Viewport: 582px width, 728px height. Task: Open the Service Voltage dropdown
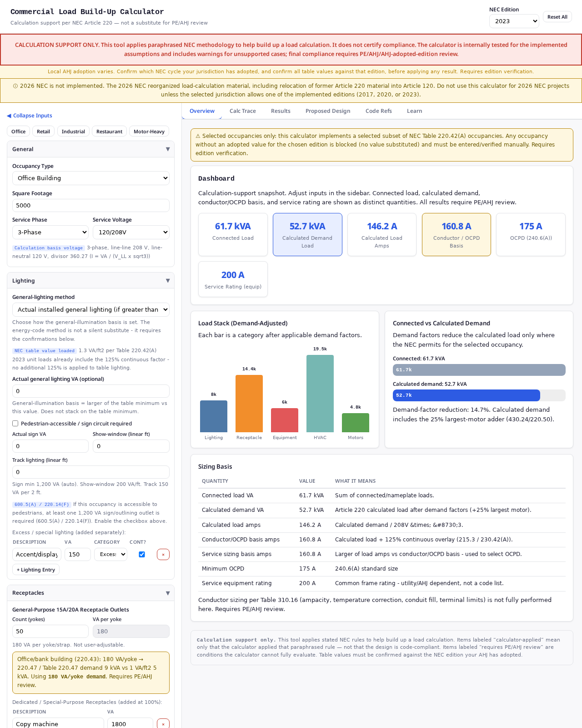(x=131, y=232)
